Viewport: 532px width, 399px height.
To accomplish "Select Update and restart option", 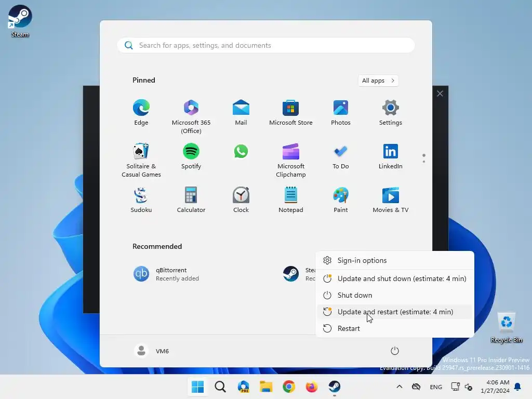I will [395, 312].
